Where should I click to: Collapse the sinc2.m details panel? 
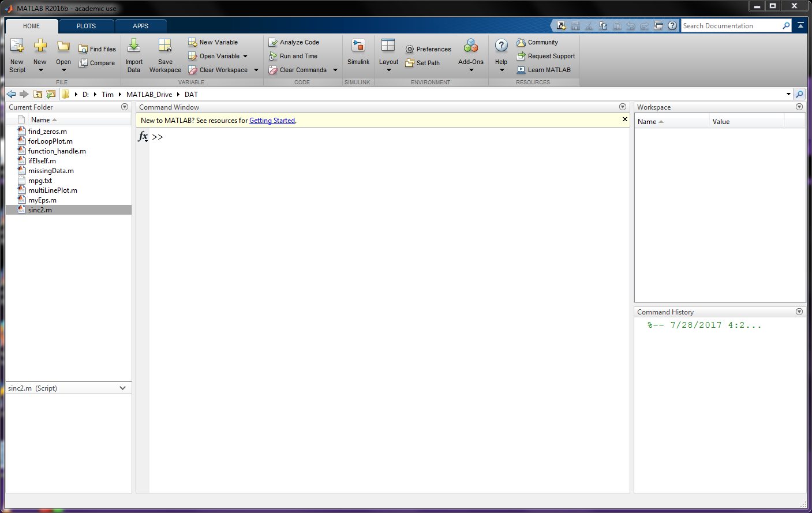click(x=122, y=388)
